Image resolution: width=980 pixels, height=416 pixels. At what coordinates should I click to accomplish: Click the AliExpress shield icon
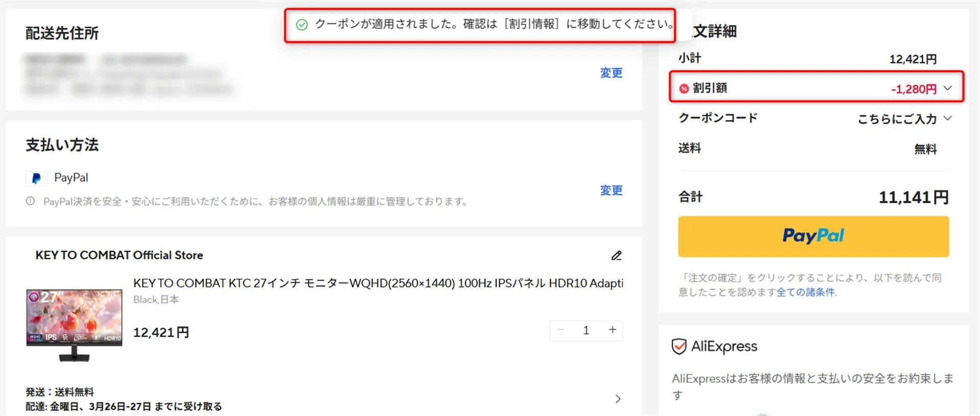[679, 347]
